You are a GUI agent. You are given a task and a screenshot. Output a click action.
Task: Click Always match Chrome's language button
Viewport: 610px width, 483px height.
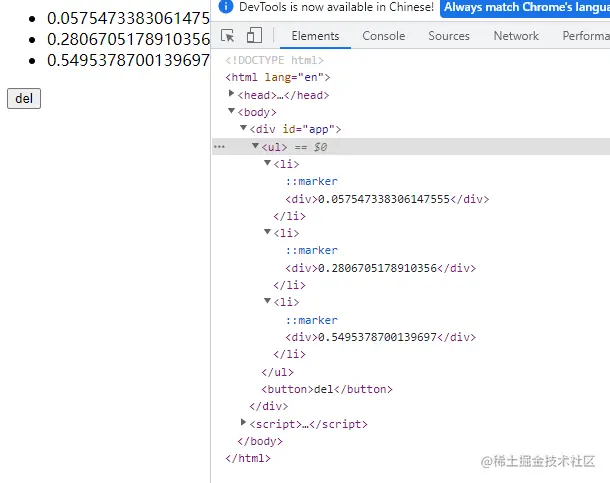pyautogui.click(x=525, y=8)
